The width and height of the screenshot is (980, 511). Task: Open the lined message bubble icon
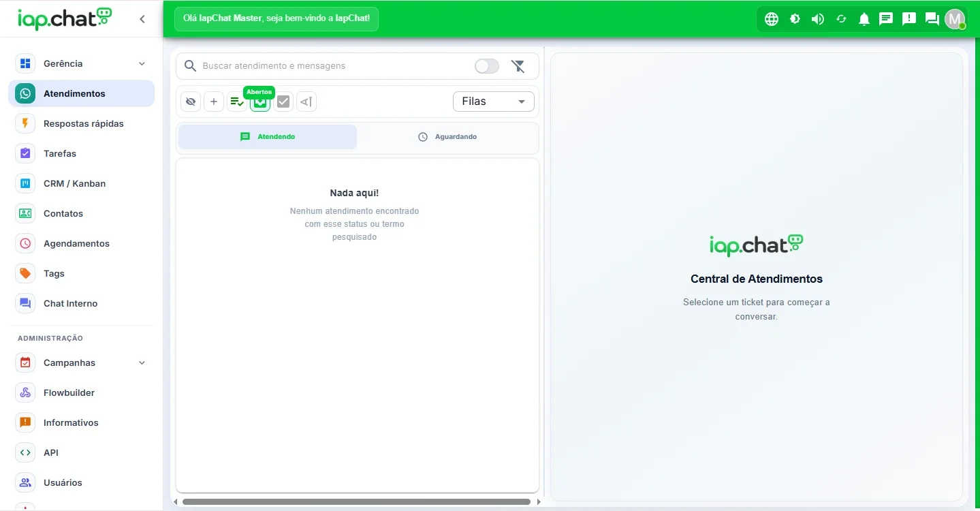click(886, 19)
